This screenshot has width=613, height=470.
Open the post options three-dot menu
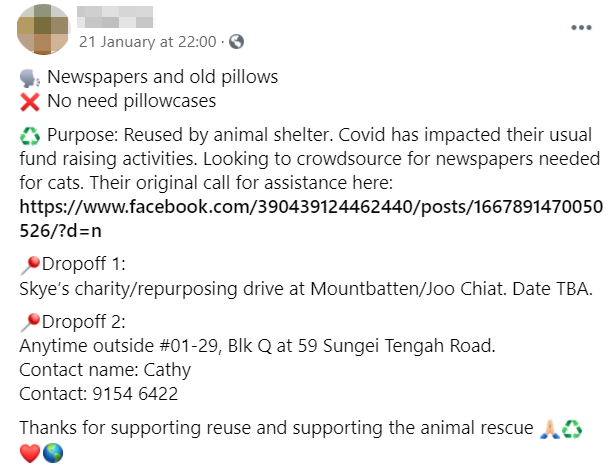pos(580,27)
